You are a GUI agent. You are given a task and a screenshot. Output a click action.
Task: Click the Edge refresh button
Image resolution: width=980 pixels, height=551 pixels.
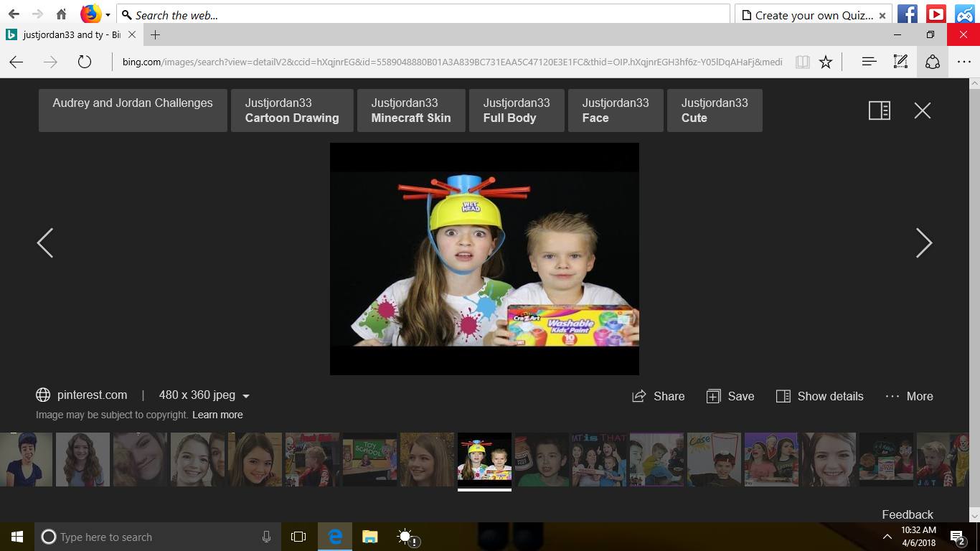85,62
